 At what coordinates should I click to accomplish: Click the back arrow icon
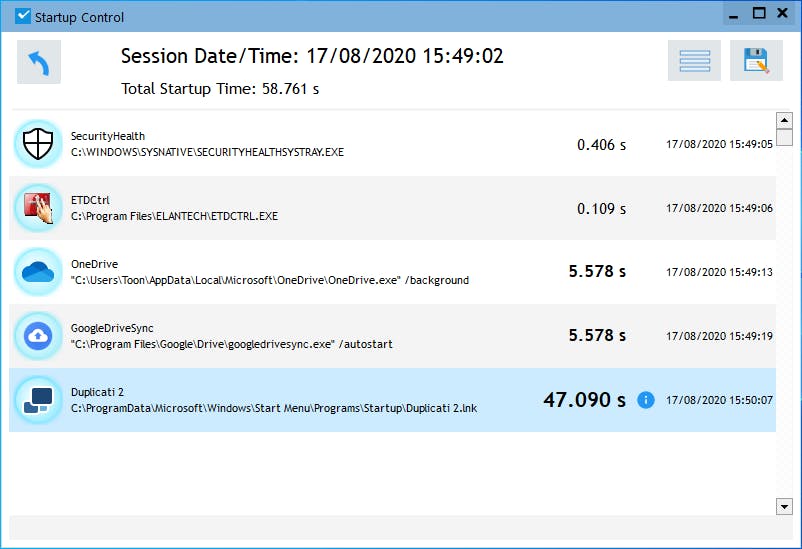(39, 62)
